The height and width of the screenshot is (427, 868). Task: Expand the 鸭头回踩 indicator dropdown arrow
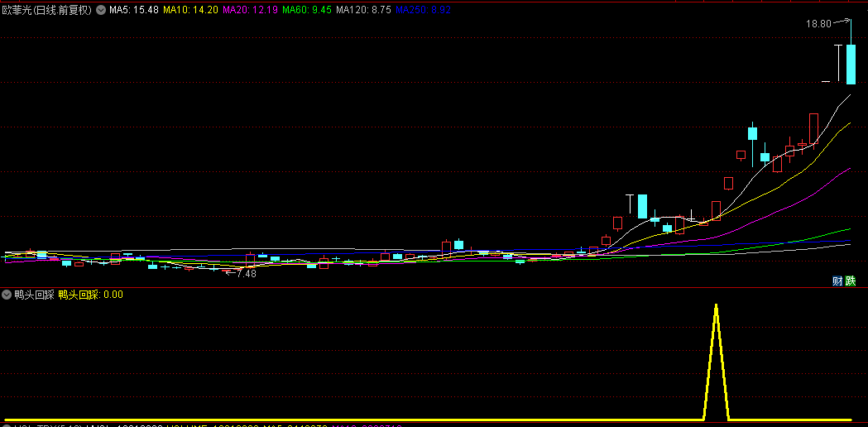(7, 295)
